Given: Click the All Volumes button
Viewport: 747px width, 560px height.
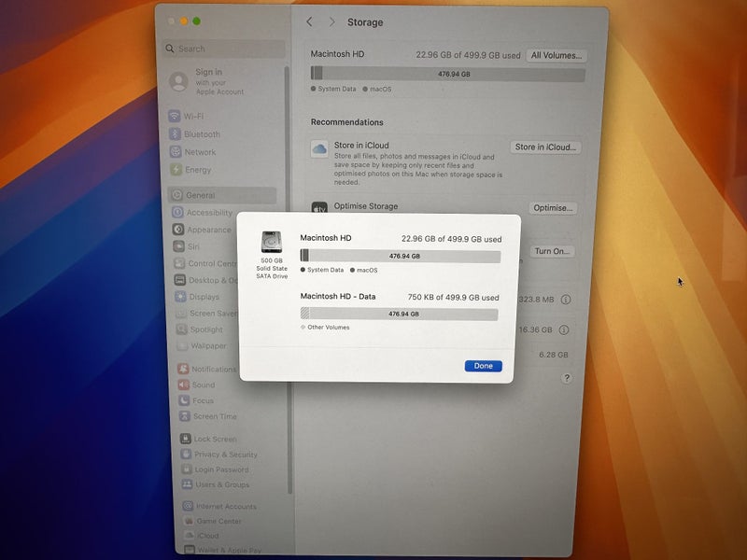Looking at the screenshot, I should pyautogui.click(x=556, y=54).
